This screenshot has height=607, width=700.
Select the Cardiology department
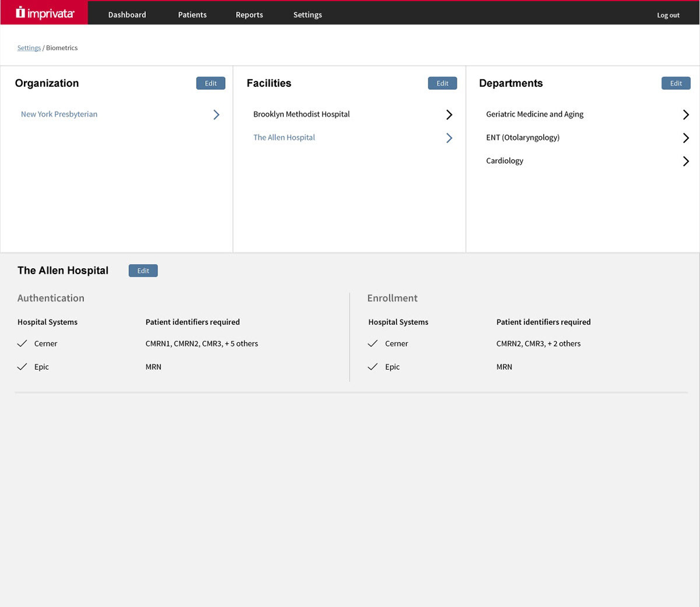coord(505,161)
